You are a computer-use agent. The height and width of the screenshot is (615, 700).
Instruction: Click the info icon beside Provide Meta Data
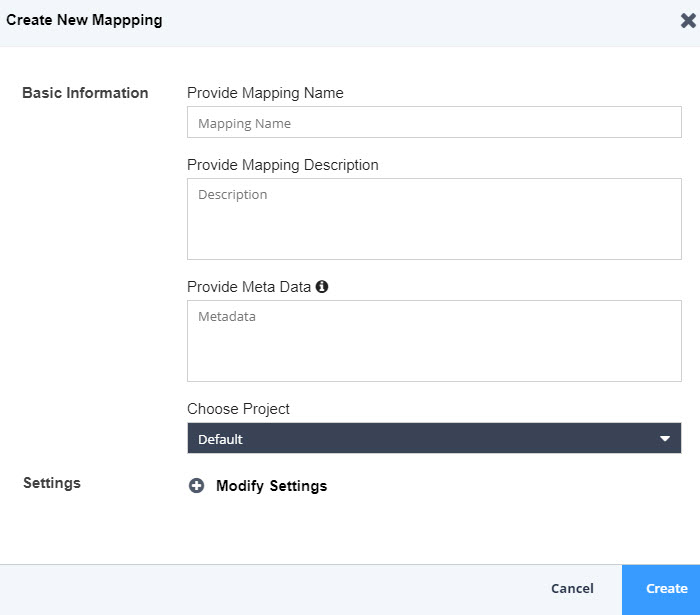click(x=322, y=287)
